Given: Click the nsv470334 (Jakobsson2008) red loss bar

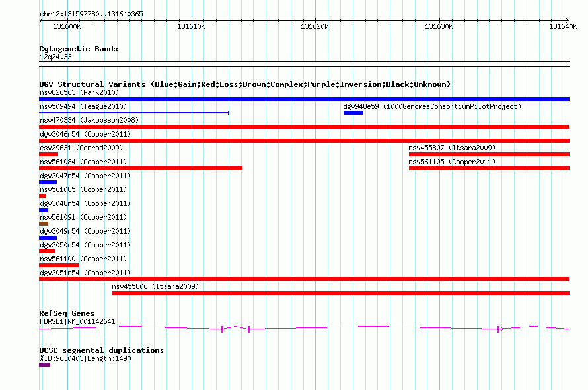Looking at the screenshot, I should pyautogui.click(x=304, y=127).
